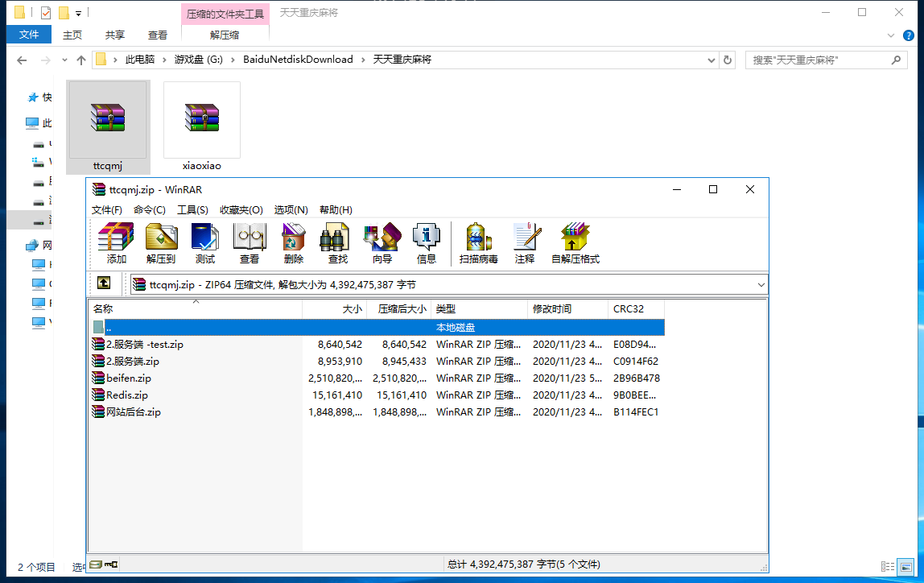Expand breadcrumb chevron before 此电脑
Image resolution: width=924 pixels, height=583 pixels.
tap(116, 60)
